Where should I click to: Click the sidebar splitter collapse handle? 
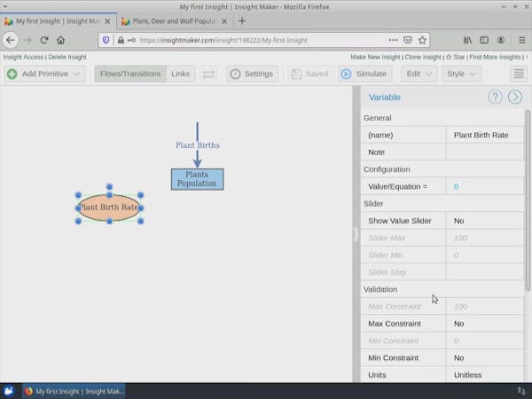tap(356, 234)
